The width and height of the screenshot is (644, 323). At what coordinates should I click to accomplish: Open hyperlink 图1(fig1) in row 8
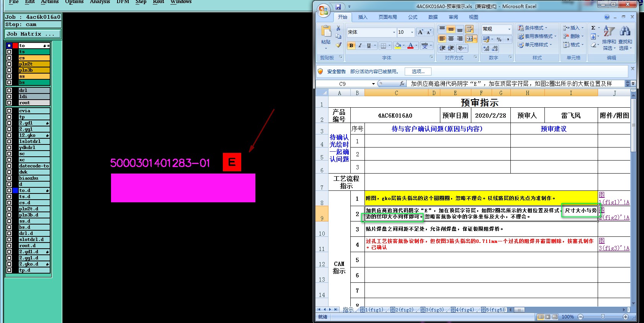(x=614, y=198)
